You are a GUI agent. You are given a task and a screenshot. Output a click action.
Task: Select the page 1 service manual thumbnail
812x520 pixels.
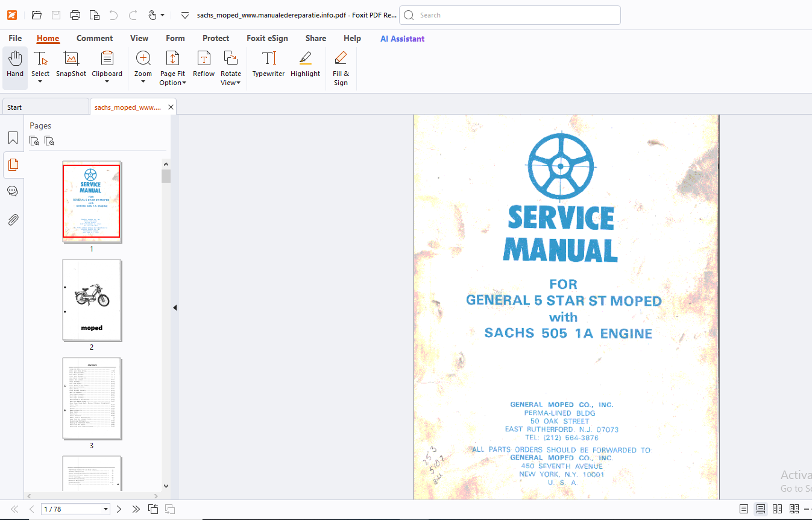92,201
